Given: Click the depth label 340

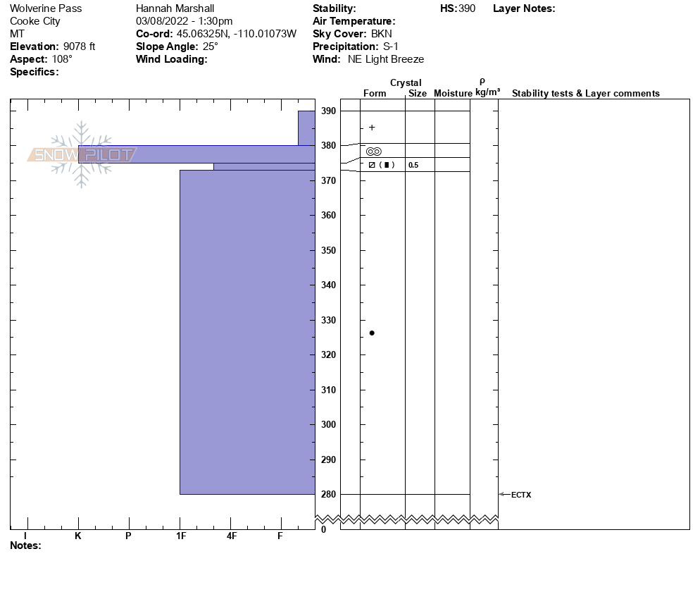Looking at the screenshot, I should click(329, 285).
